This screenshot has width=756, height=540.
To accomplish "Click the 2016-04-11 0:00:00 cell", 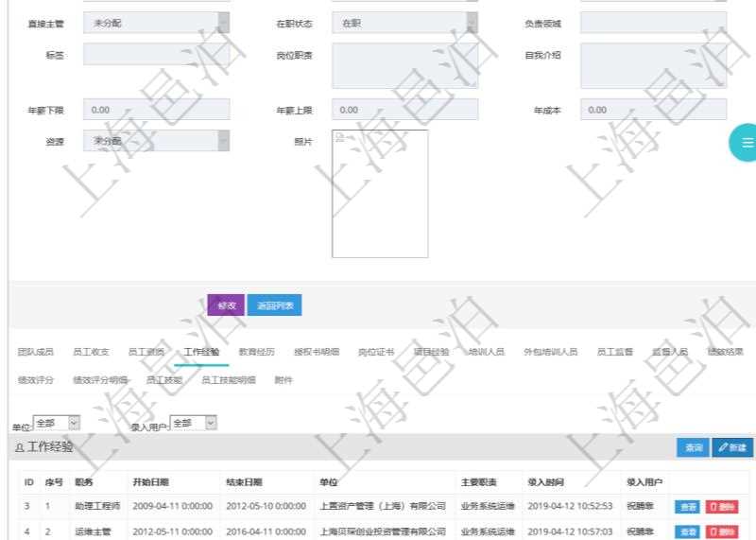I will [x=266, y=531].
